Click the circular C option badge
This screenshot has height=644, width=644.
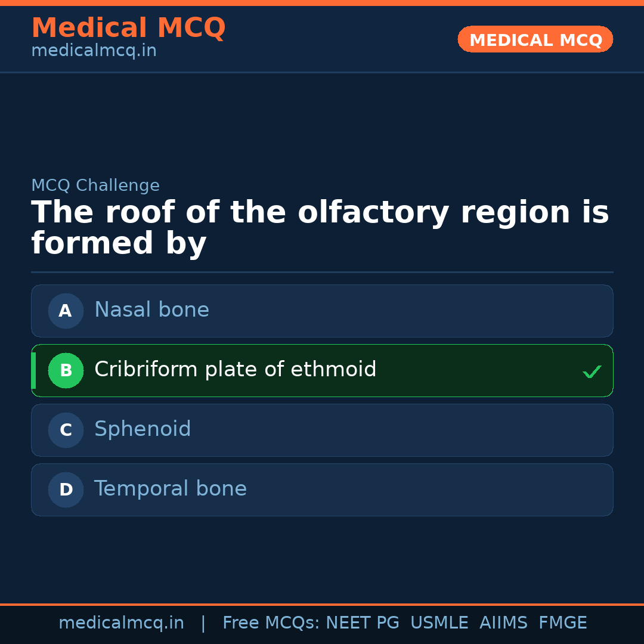[66, 430]
